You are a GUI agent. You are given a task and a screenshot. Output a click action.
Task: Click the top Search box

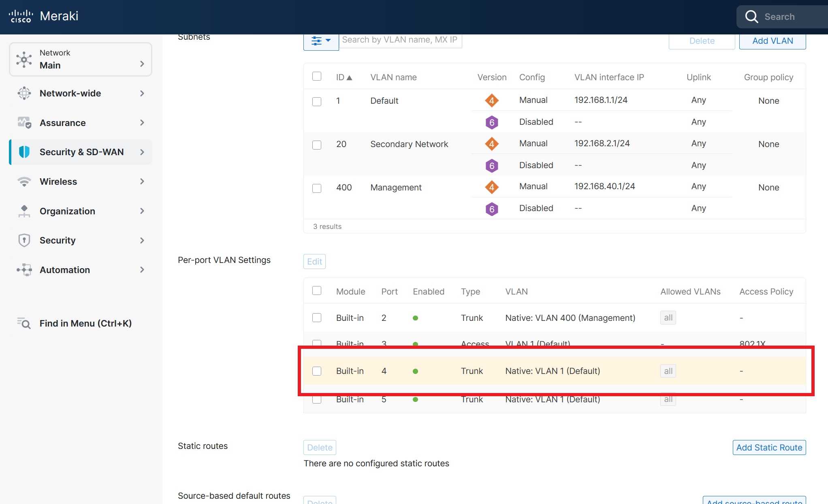pos(782,17)
